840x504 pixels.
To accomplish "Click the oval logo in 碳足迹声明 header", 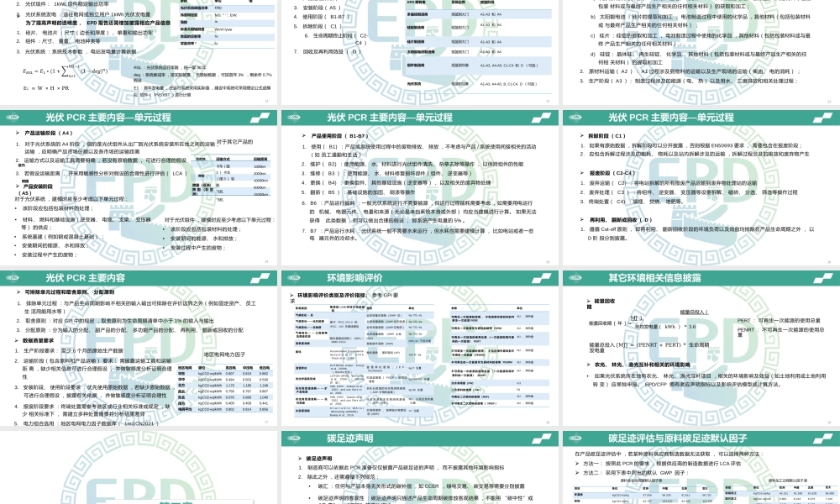I will pos(293,438).
